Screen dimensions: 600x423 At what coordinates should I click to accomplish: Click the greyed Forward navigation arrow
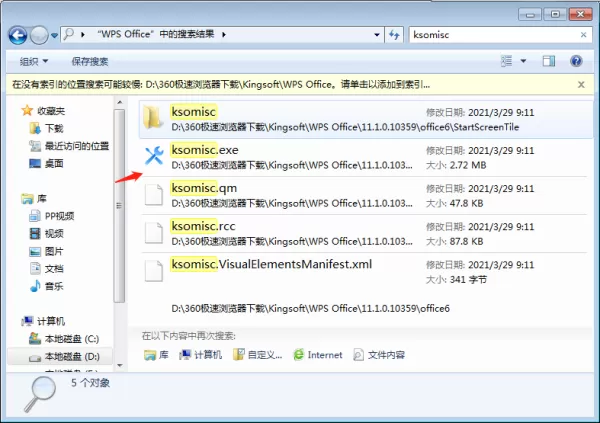39,35
